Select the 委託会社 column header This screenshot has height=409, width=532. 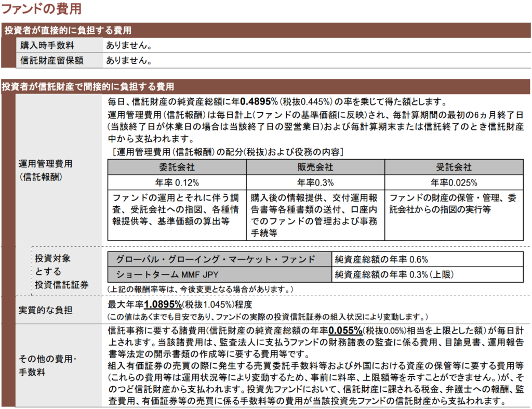point(177,167)
